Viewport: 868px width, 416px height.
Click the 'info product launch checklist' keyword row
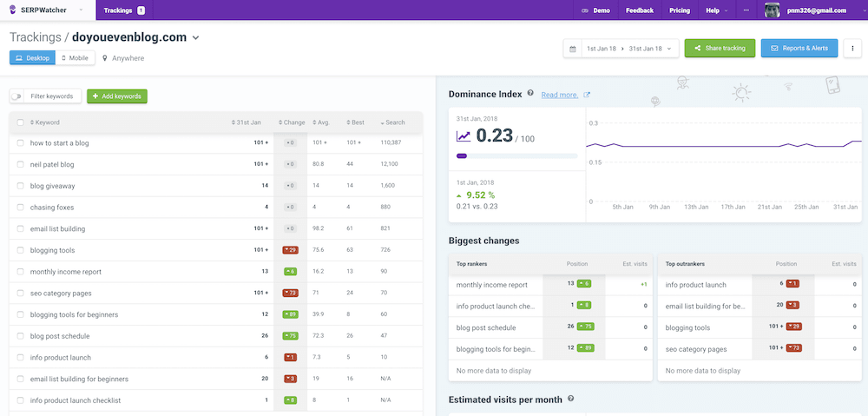click(x=216, y=400)
